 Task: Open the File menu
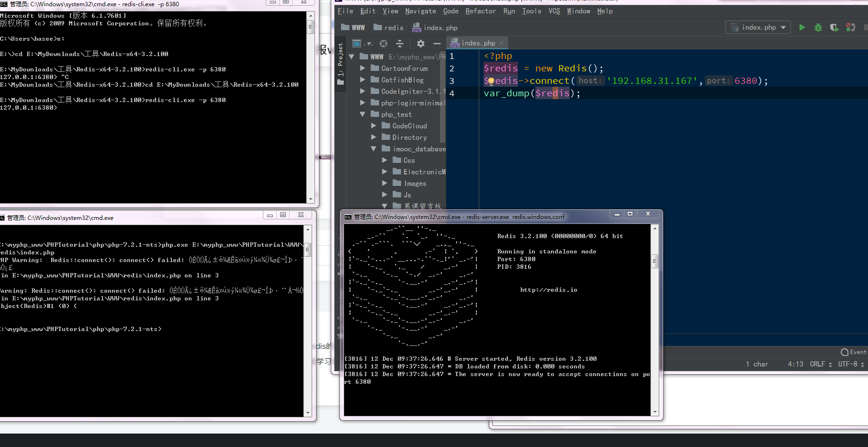[345, 11]
